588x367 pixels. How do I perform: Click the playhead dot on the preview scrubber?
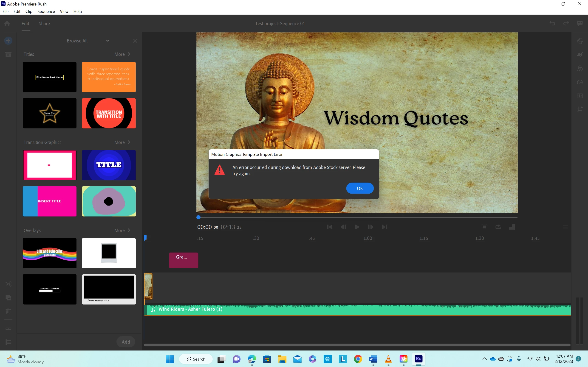(x=198, y=217)
